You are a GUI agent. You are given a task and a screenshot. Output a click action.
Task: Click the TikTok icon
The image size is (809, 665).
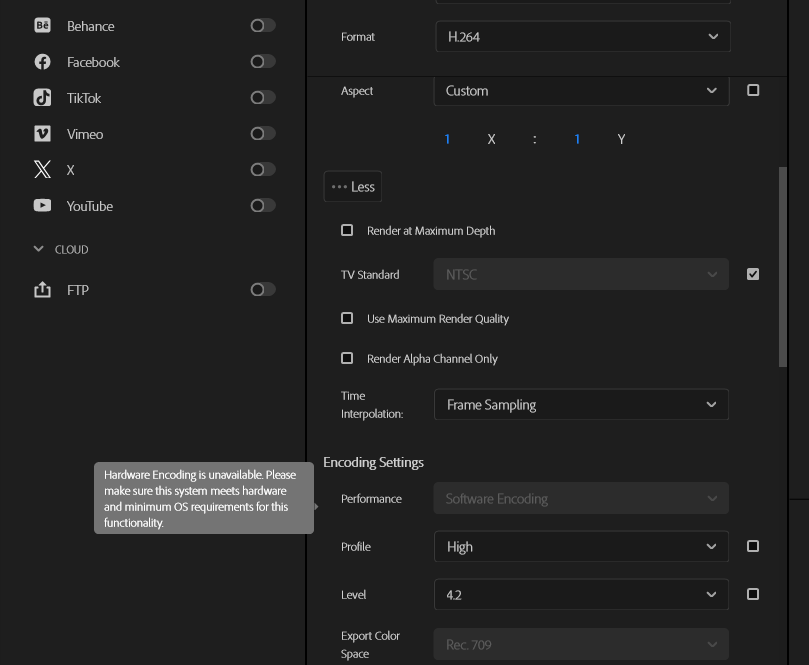(x=42, y=97)
